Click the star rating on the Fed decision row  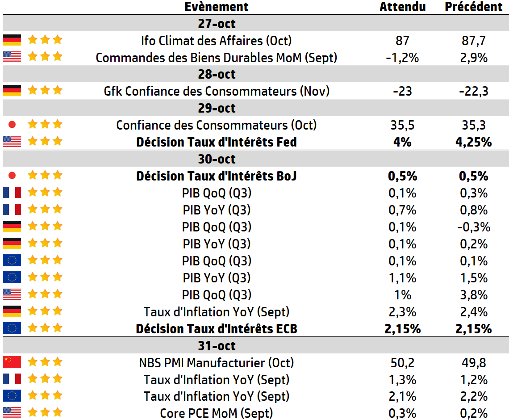click(45, 142)
